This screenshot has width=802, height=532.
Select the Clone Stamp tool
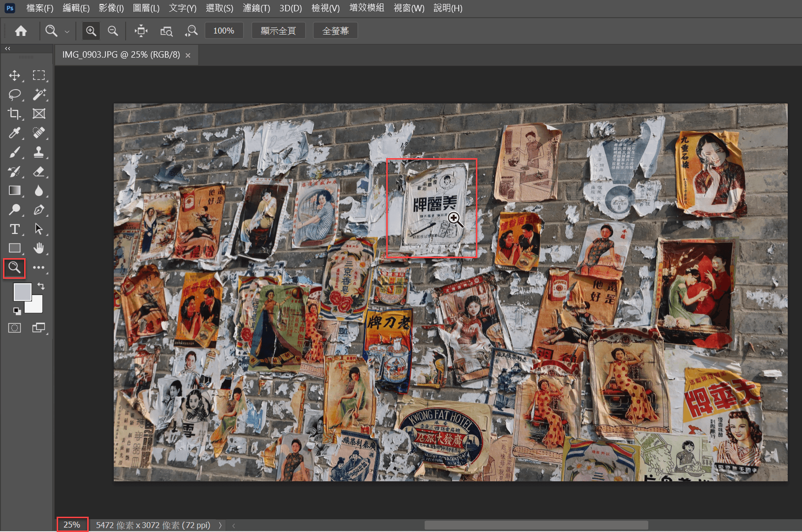click(39, 152)
